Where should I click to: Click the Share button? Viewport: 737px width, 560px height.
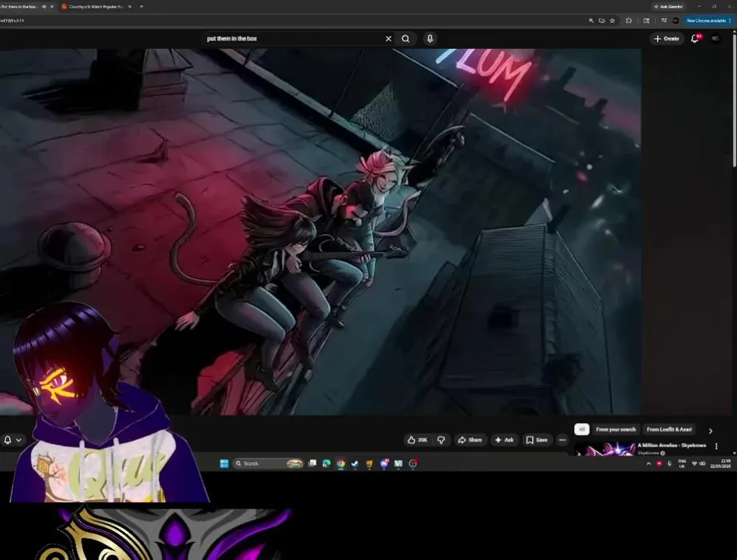point(470,439)
